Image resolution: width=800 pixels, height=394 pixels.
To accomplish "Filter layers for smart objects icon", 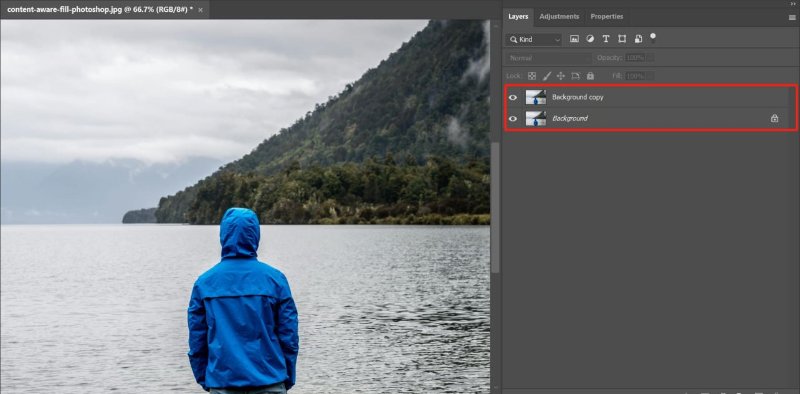I will [638, 39].
